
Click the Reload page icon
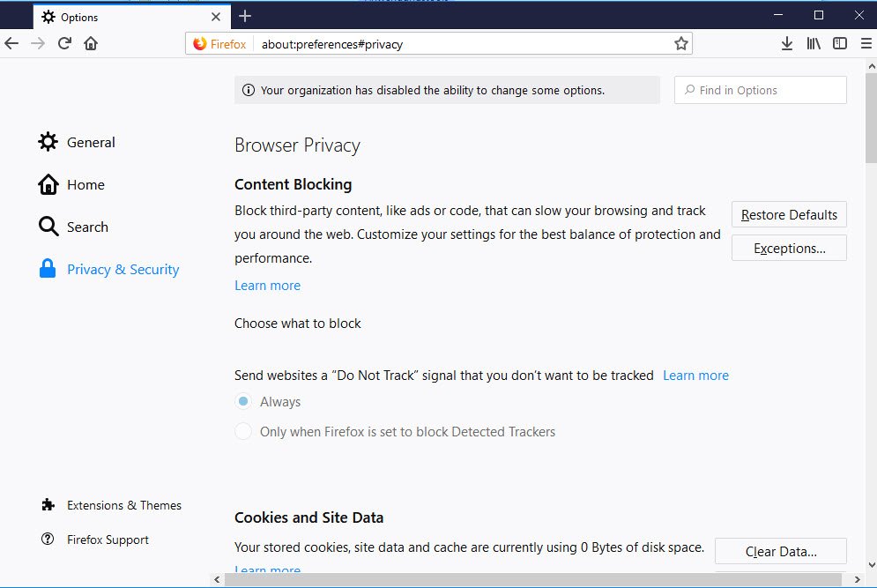tap(64, 43)
